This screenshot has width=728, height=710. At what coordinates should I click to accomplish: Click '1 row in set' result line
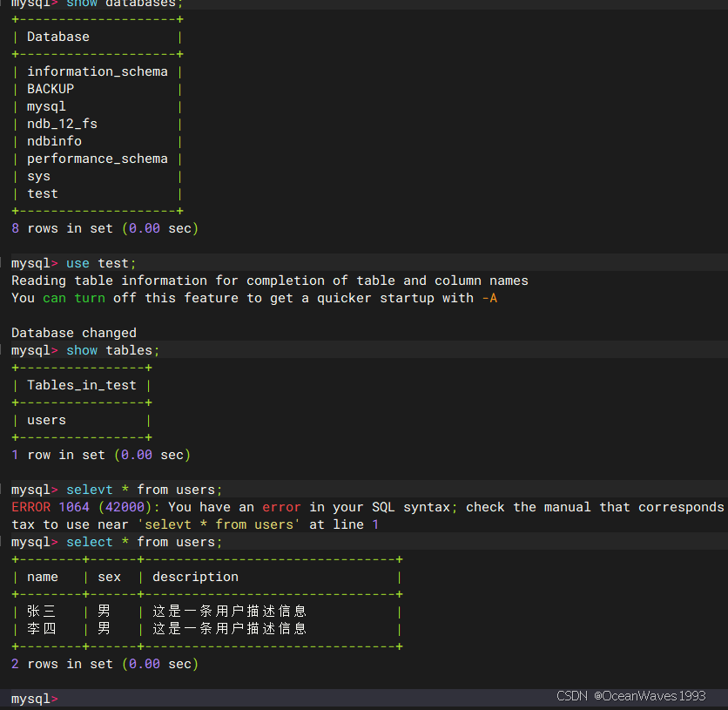[101, 455]
